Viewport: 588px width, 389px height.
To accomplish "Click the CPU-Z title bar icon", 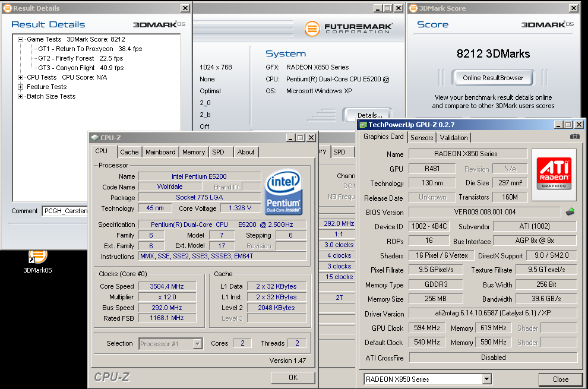I will click(x=95, y=138).
